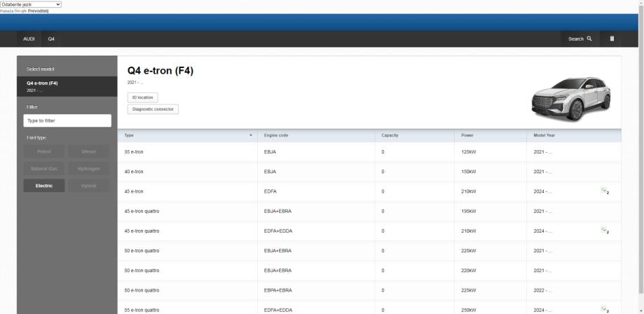Screen dimensions: 644x314
Task: Toggle the Natural Gas fuel filter
Action: point(44,168)
